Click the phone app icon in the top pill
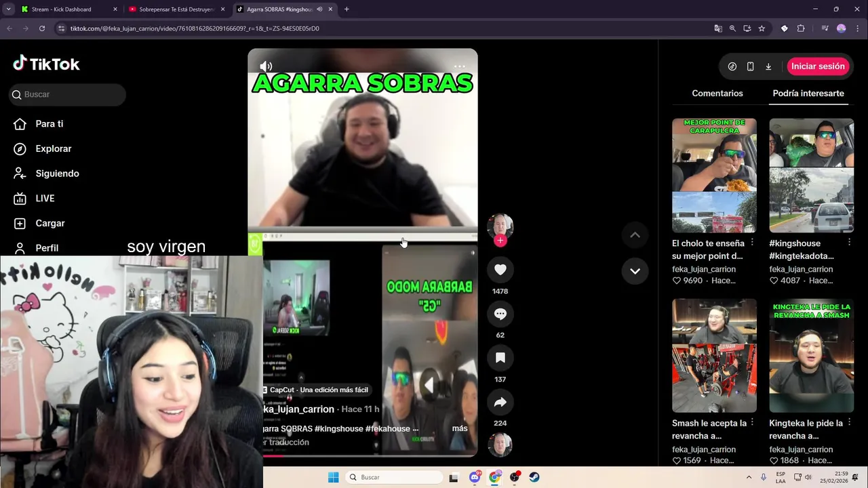Viewport: 868px width, 488px height. [750, 66]
